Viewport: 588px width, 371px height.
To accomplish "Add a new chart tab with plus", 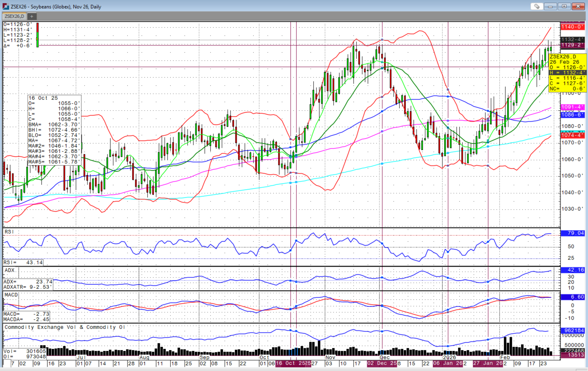I will click(x=32, y=16).
